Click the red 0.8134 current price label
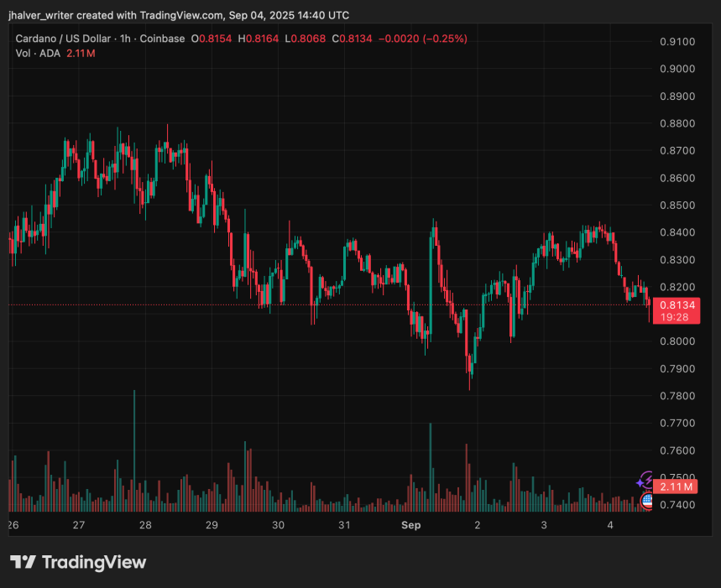Screen dimensions: 721x588 (x=676, y=305)
